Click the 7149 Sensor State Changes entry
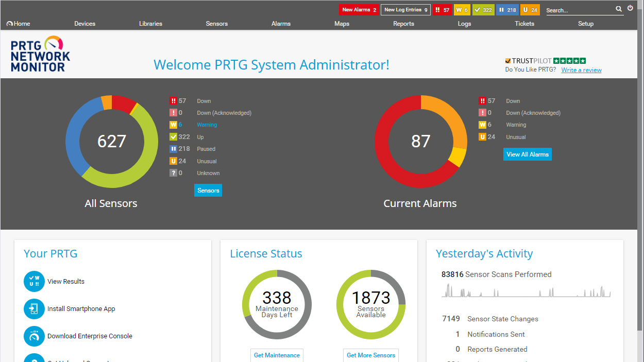 (490, 319)
